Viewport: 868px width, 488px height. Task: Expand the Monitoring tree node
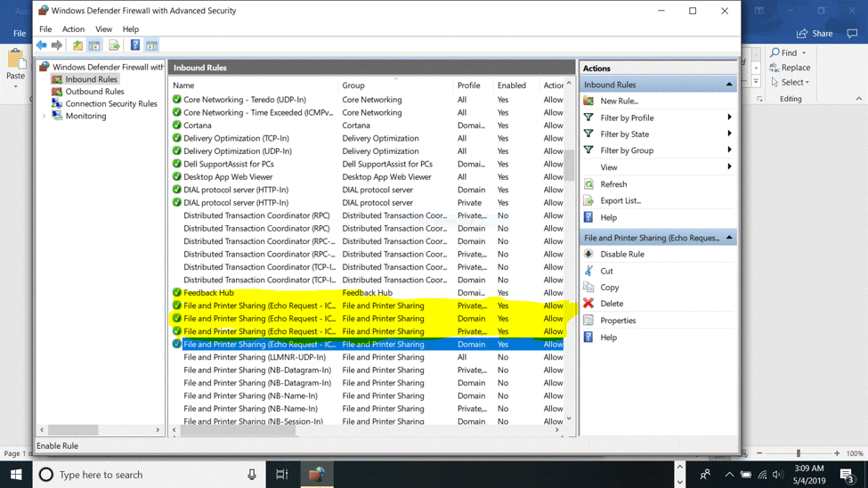(45, 116)
